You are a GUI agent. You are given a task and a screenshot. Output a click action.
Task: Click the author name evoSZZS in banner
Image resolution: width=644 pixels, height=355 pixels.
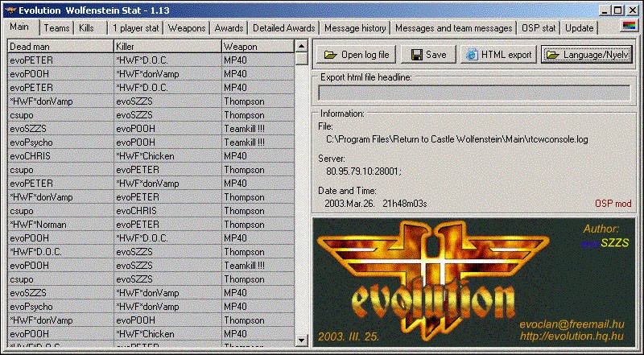605,243
